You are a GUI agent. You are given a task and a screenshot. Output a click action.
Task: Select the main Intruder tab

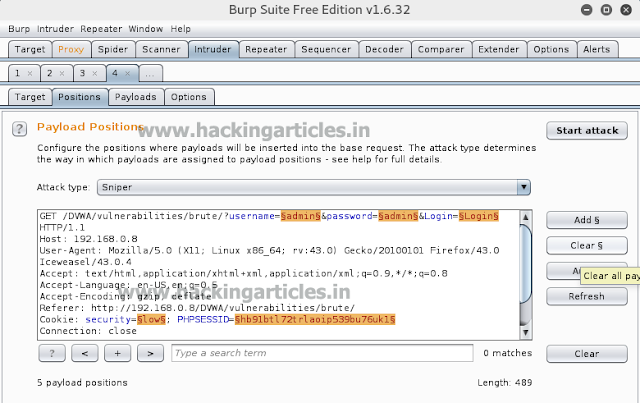[213, 49]
